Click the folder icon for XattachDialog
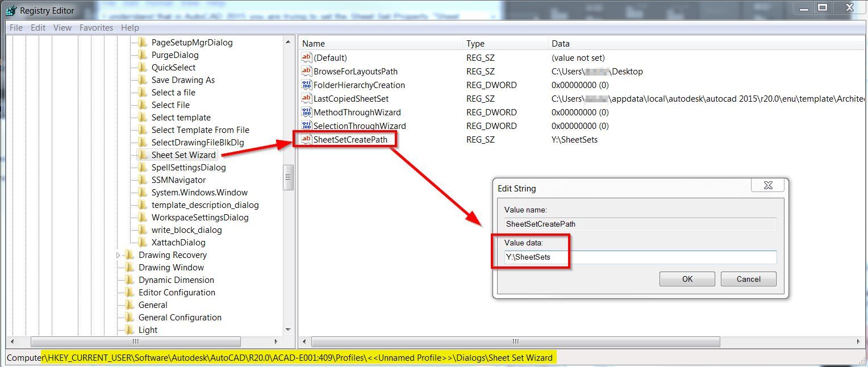Screen dimensions: 868x367 point(143,242)
